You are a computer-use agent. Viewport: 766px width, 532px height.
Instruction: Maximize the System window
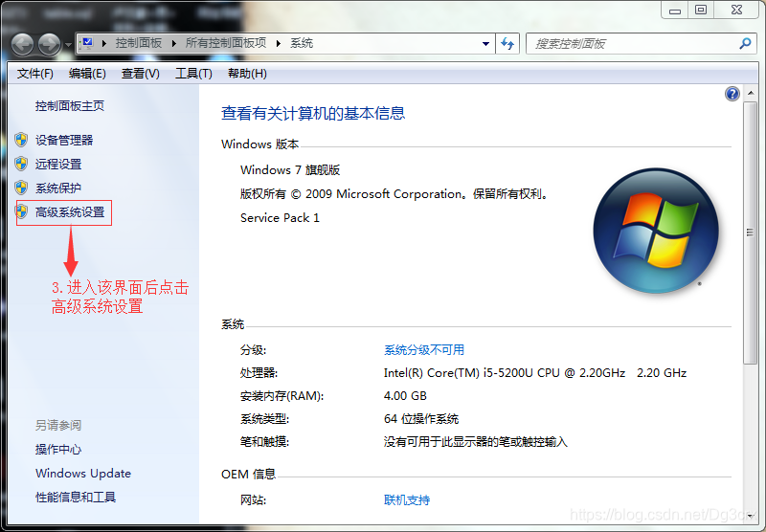(701, 10)
